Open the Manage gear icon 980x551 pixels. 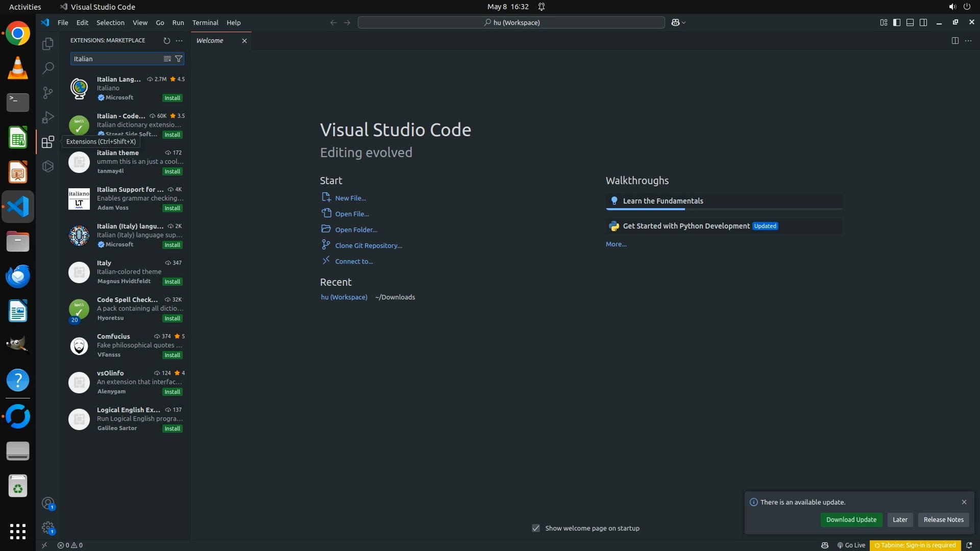coord(47,527)
